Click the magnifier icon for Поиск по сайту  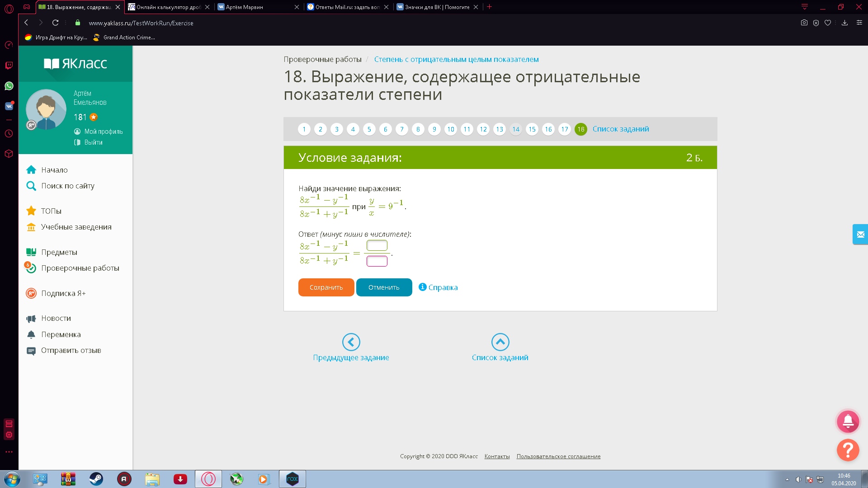[31, 186]
